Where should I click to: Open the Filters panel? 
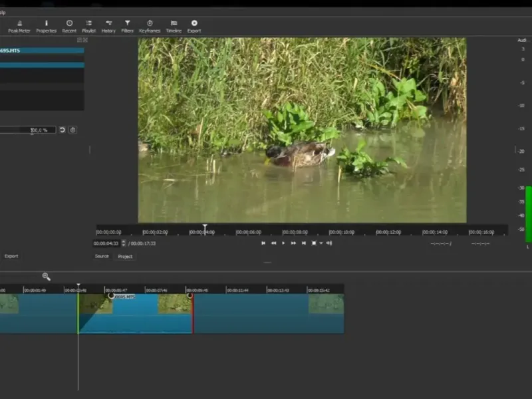(127, 26)
